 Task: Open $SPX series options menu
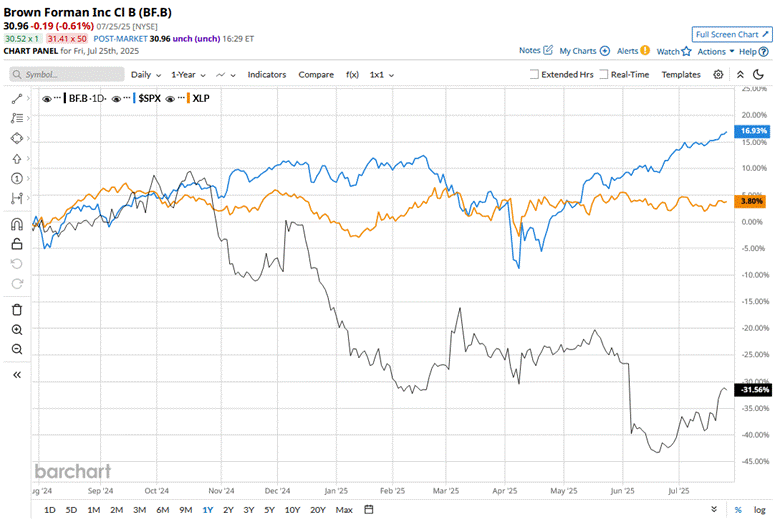pyautogui.click(x=127, y=98)
